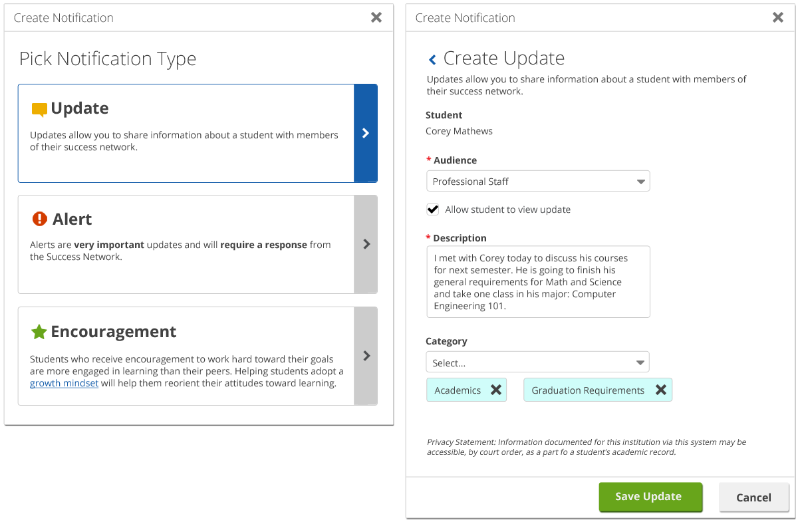
Task: Expand the Encouragement card chevron
Action: coord(365,356)
